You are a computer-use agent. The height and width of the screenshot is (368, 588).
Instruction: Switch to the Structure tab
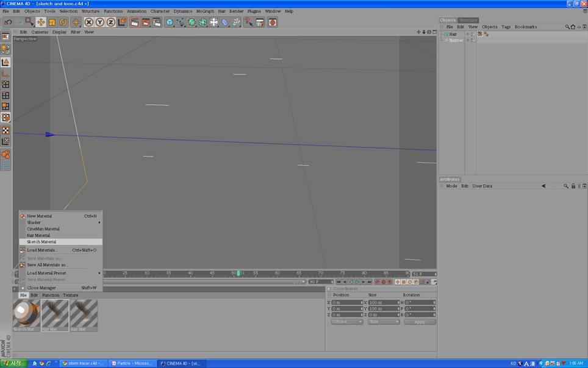[468, 20]
